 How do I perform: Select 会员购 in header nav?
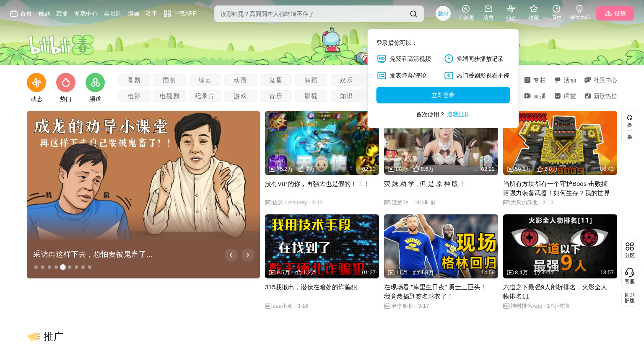(113, 14)
